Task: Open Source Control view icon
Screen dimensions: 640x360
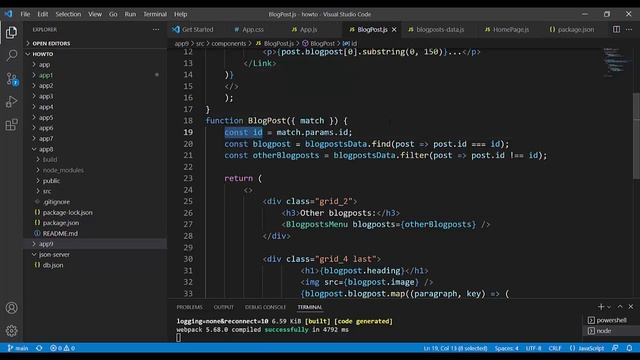Action: click(11, 78)
